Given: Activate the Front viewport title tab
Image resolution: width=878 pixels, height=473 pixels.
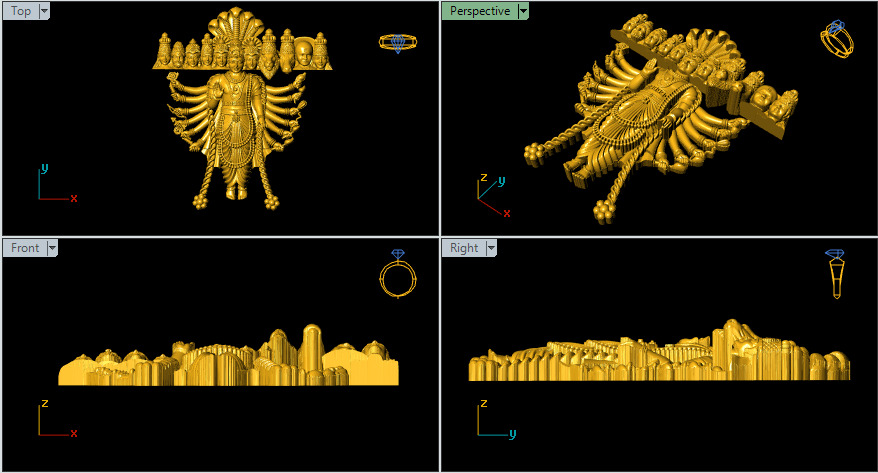Looking at the screenshot, I should pyautogui.click(x=25, y=248).
